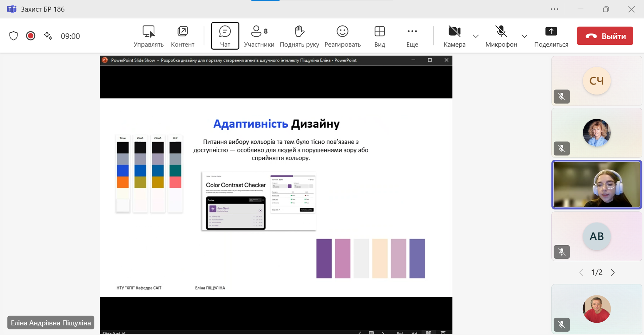Expand the camera options chevron
This screenshot has height=335, width=644.
(476, 36)
